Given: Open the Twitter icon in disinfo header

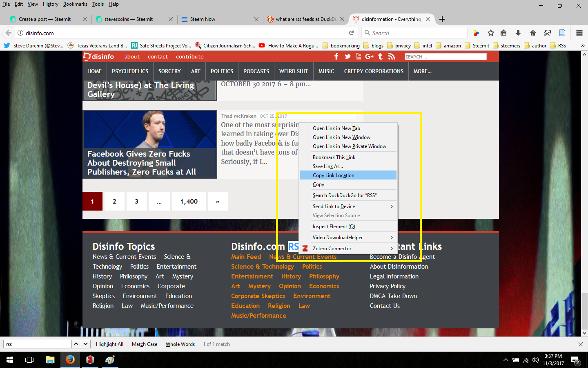Looking at the screenshot, I should point(347,56).
